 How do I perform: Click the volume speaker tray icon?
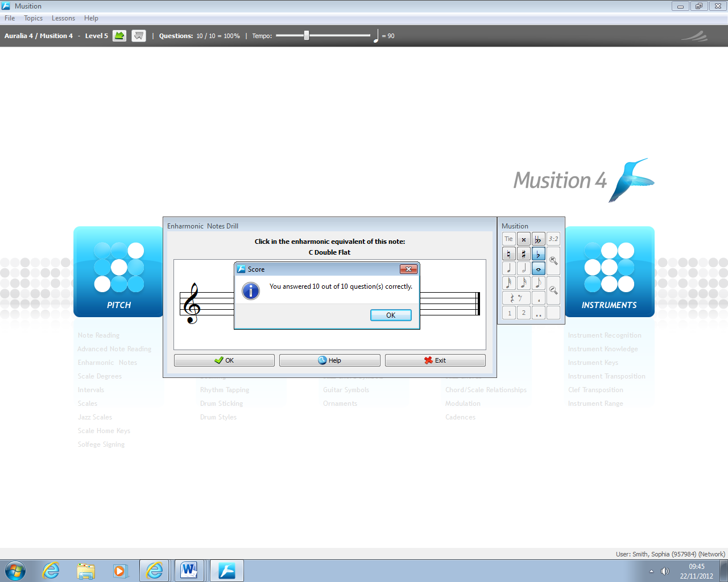(665, 571)
